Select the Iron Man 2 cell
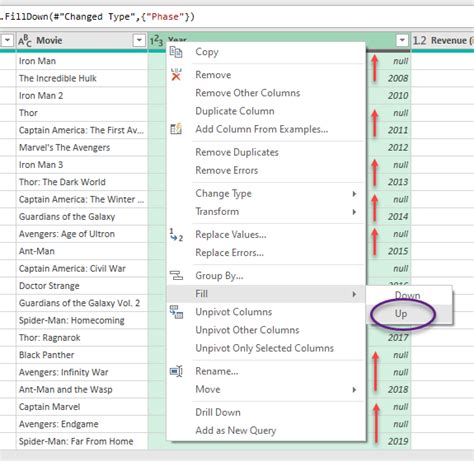The width and height of the screenshot is (474, 461). (x=82, y=96)
